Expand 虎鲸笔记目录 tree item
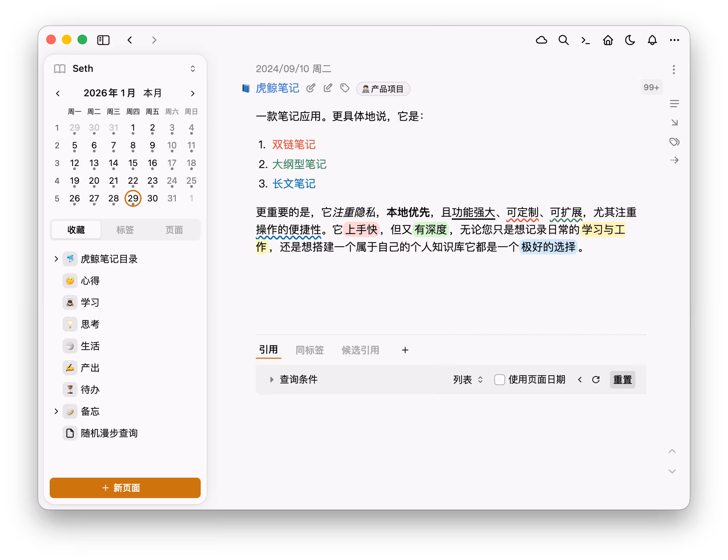Viewport: 728px width, 560px height. pos(56,259)
